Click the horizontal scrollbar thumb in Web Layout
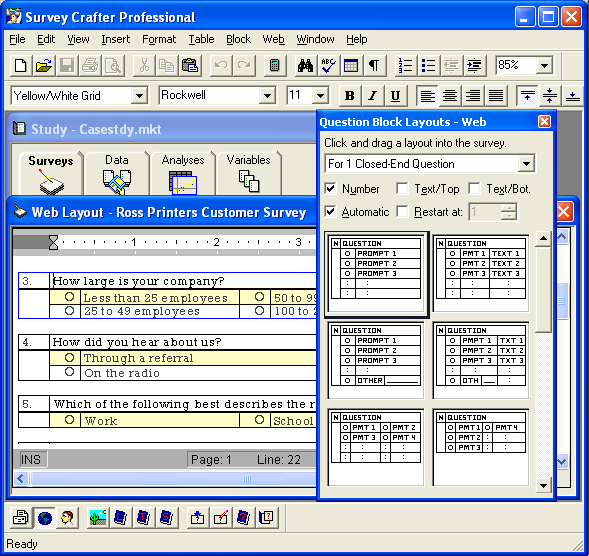 click(x=173, y=478)
